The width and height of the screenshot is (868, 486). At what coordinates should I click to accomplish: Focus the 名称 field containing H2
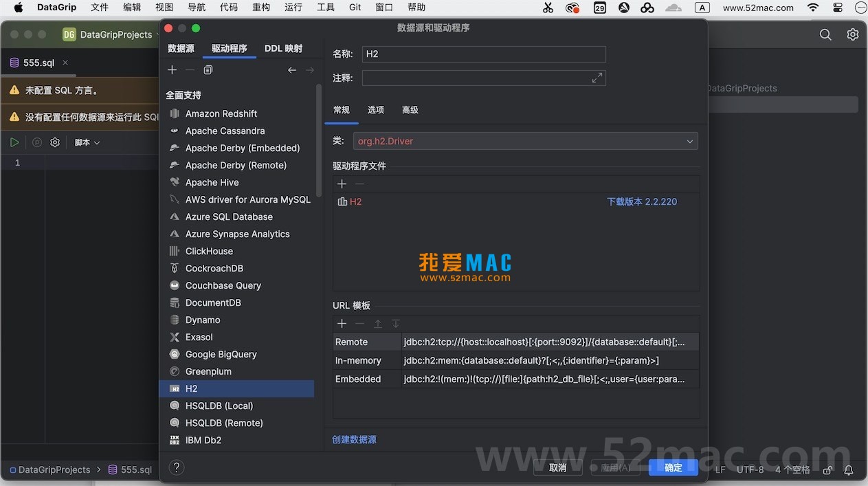coord(484,54)
